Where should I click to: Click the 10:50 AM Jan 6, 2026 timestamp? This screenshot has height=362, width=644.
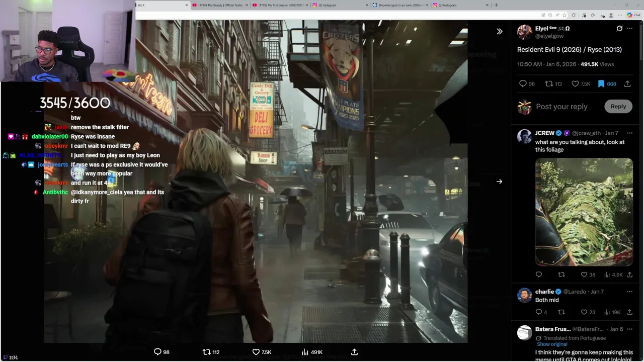click(547, 64)
